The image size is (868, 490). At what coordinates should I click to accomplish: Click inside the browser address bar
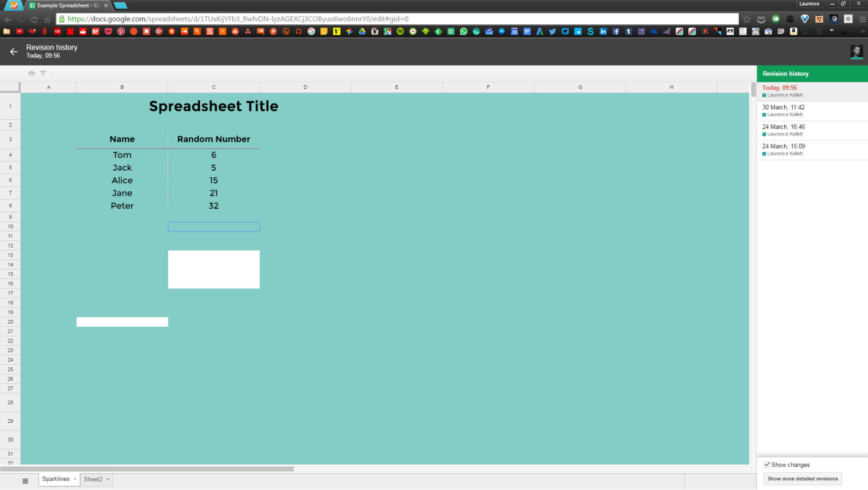pos(353,19)
